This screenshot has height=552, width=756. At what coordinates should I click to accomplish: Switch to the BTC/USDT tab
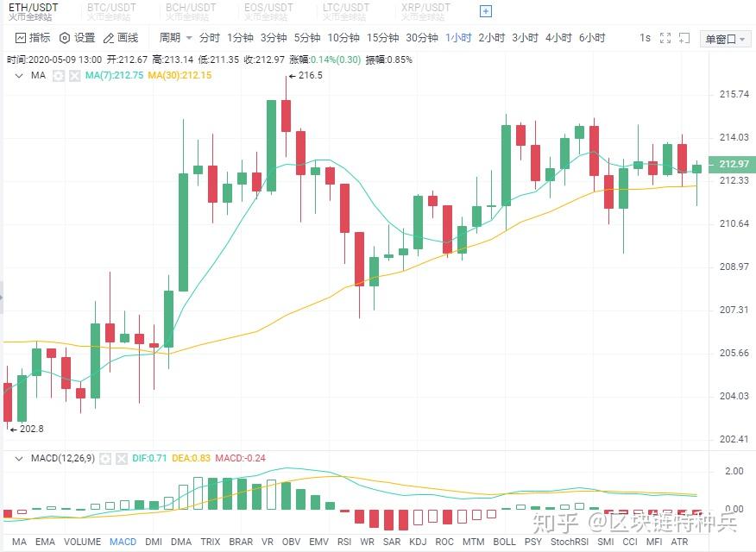coord(104,10)
